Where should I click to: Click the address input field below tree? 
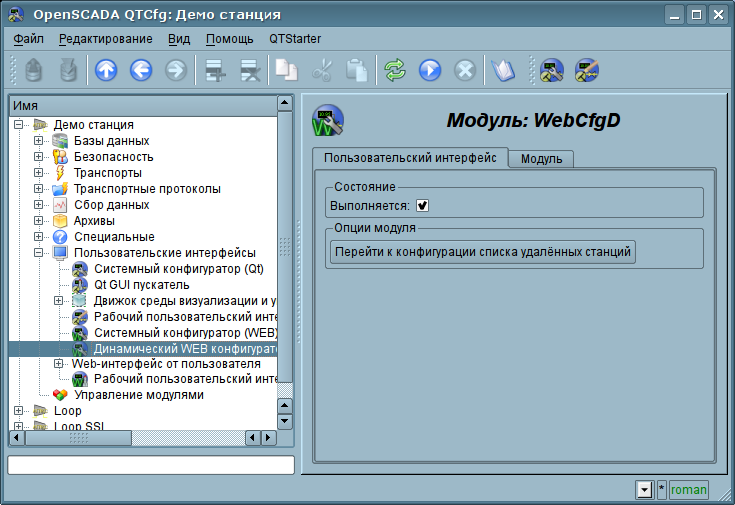coord(151,465)
